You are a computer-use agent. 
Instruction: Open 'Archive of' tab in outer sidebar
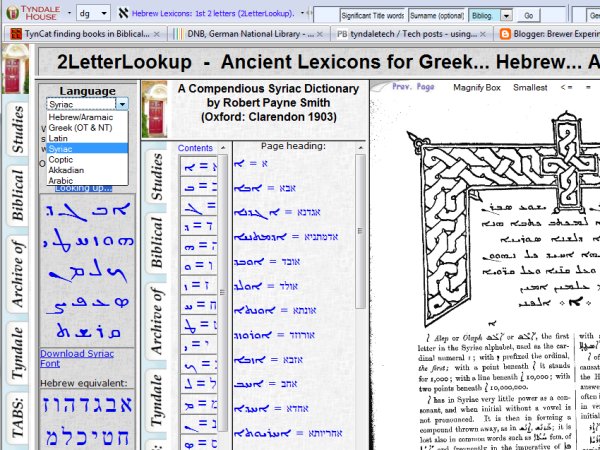click(17, 274)
